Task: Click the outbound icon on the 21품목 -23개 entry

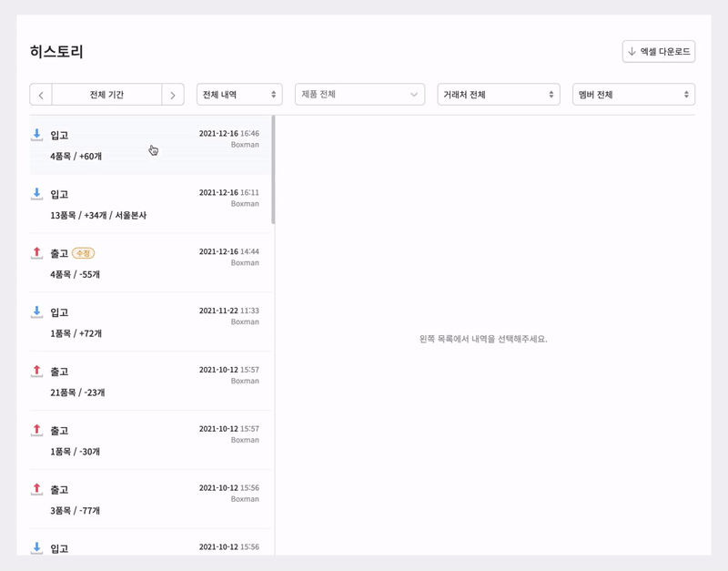Action: tap(37, 372)
